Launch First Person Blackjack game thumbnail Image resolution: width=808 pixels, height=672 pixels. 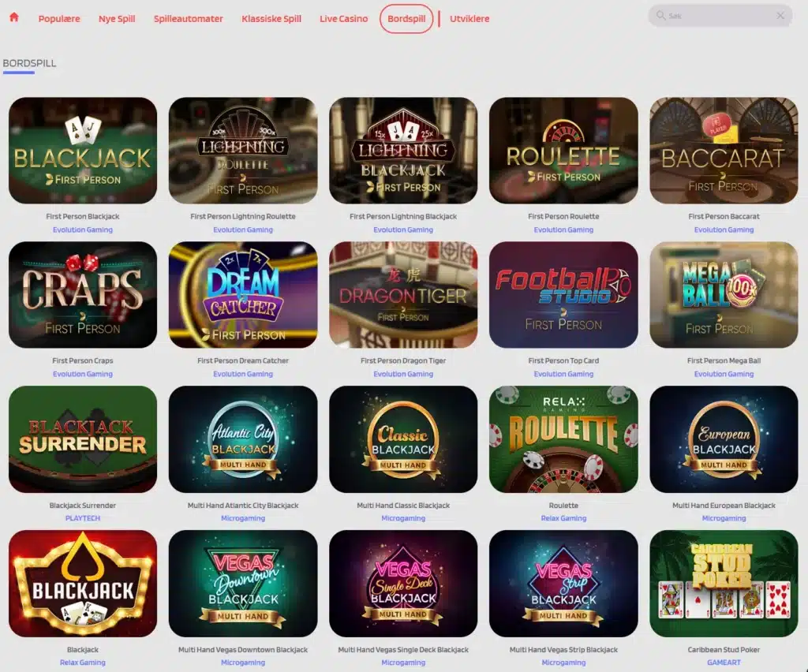pyautogui.click(x=83, y=151)
